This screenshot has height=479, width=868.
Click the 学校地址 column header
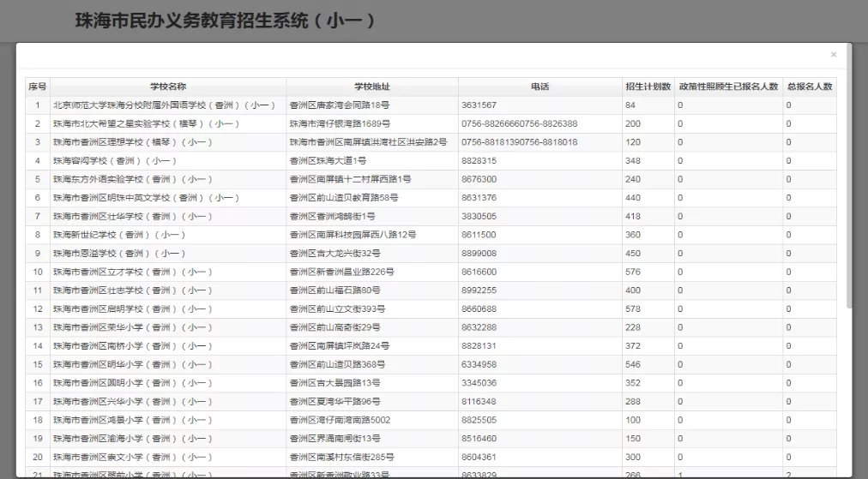(x=372, y=87)
